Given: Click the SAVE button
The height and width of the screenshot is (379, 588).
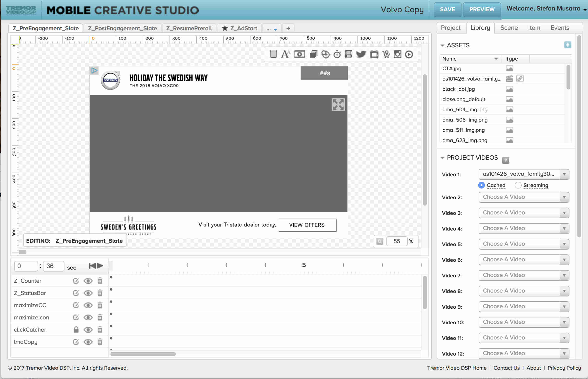Looking at the screenshot, I should click(x=448, y=9).
